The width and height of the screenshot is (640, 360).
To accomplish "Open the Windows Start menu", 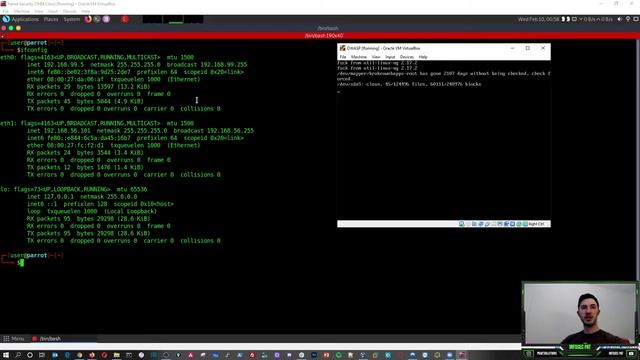I will (6, 355).
